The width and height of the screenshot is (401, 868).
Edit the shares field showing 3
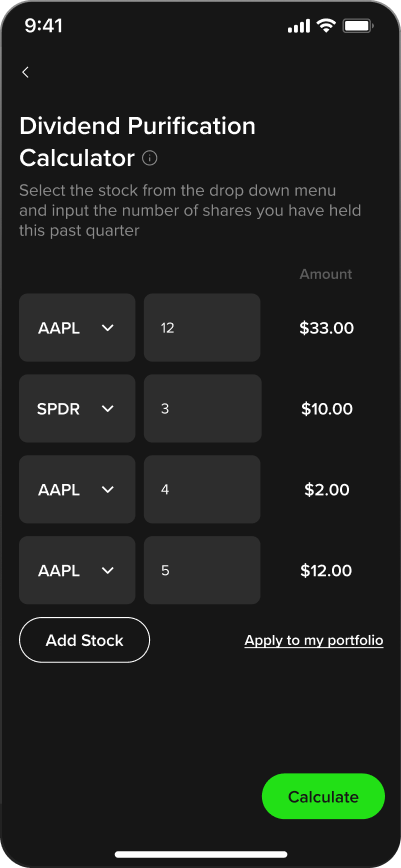tap(202, 409)
